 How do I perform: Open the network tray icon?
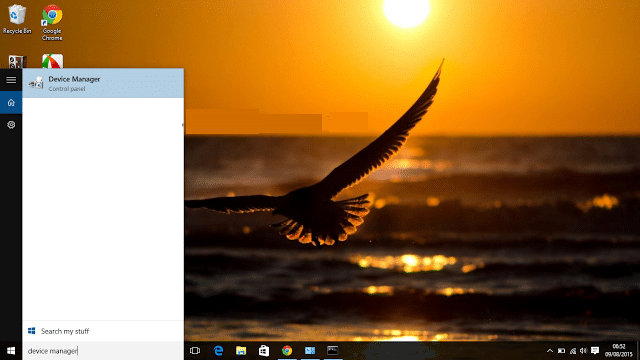[573, 351]
